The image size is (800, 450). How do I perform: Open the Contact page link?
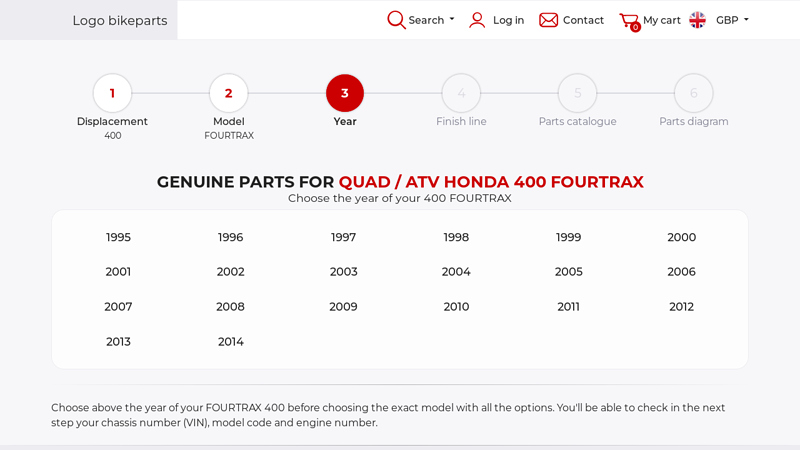pyautogui.click(x=583, y=20)
